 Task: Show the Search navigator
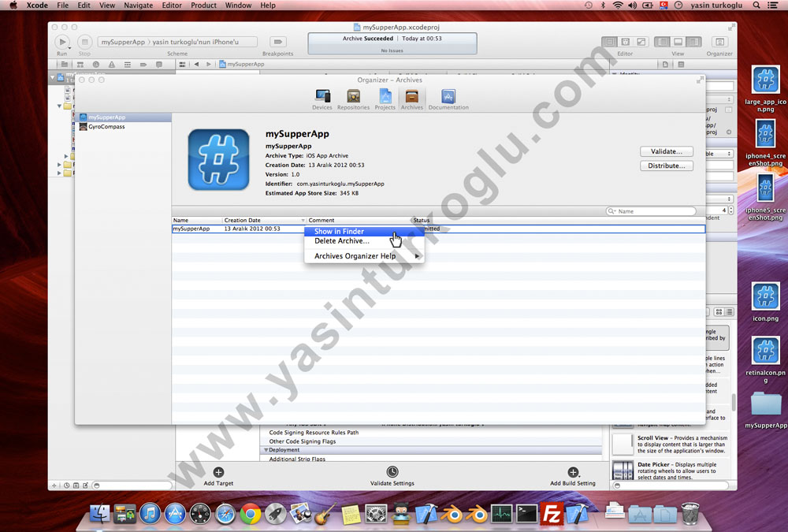coord(96,65)
